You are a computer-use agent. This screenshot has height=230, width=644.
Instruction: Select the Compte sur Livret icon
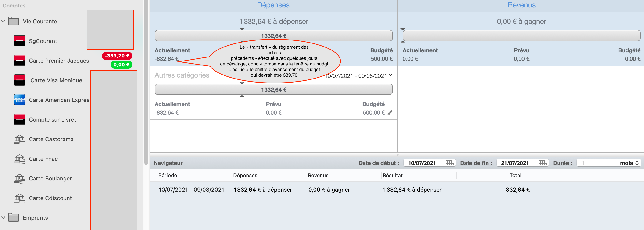[19, 119]
